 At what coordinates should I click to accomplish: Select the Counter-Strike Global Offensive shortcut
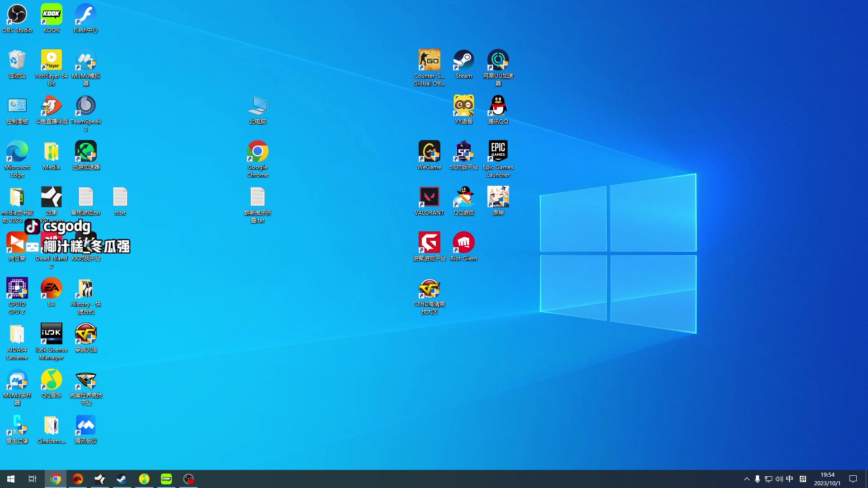[x=429, y=68]
